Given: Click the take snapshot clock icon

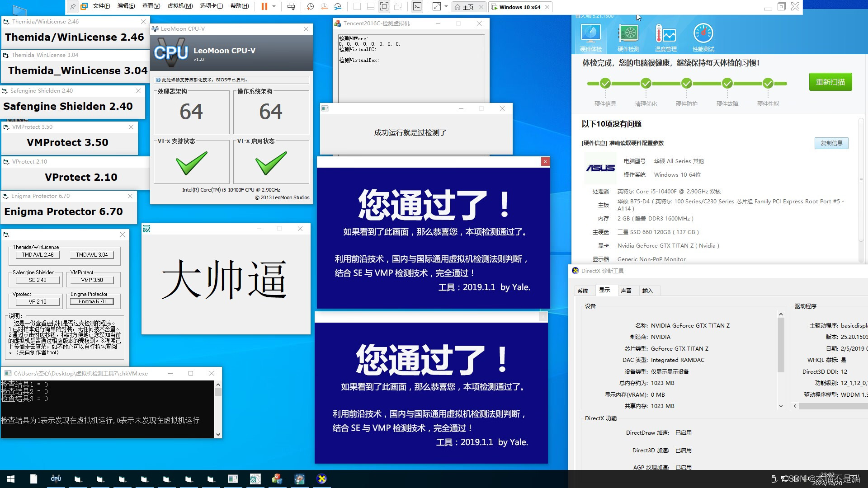Looking at the screenshot, I should [x=310, y=6].
